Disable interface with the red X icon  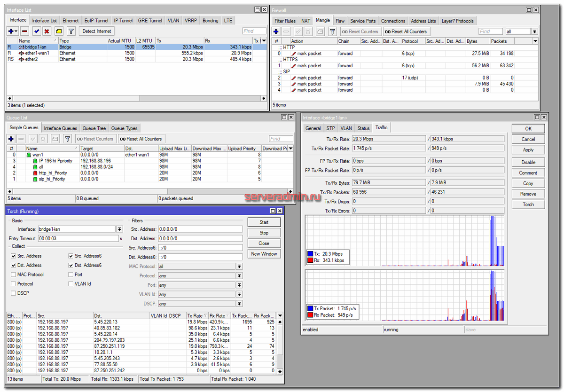click(47, 31)
